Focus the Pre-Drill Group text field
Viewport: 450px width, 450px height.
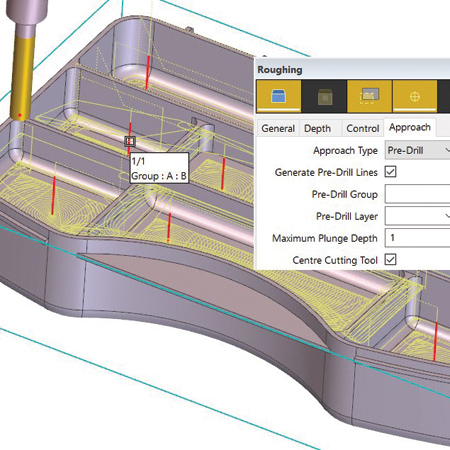pos(417,194)
